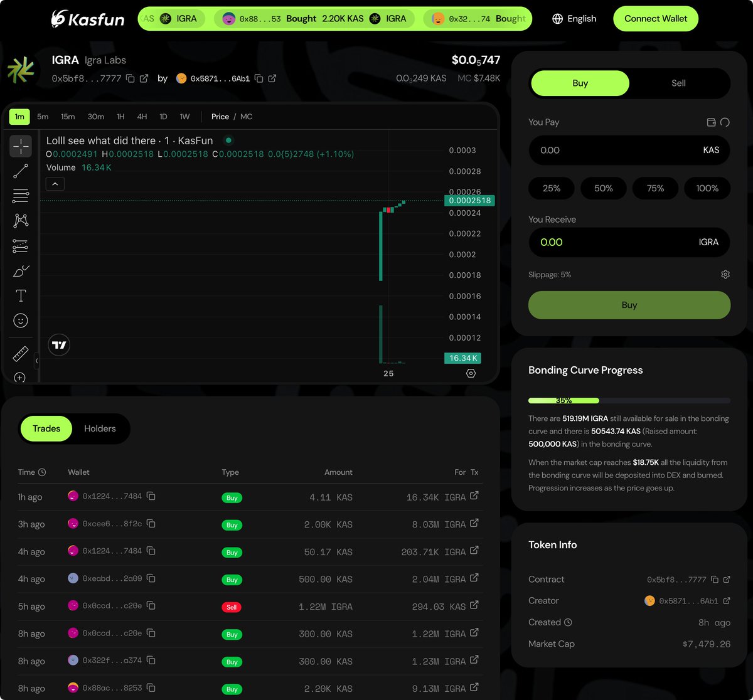753x700 pixels.
Task: Select the brush drawing tool
Action: [21, 271]
